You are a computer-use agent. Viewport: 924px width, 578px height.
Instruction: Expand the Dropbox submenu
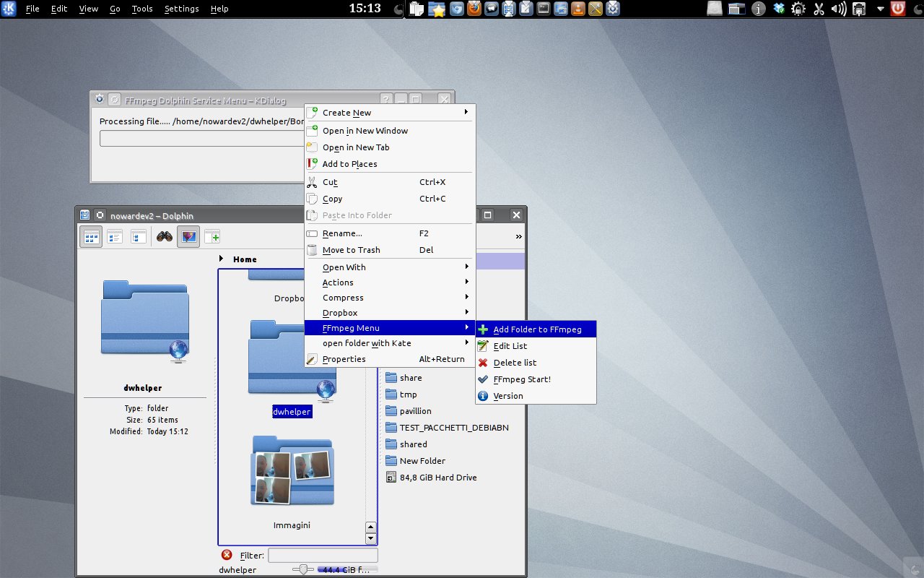point(390,313)
